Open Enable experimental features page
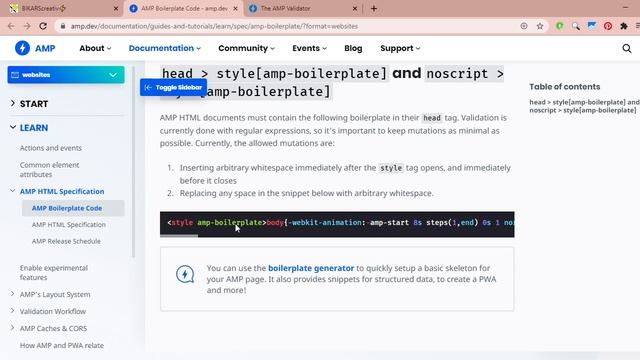640x360 pixels. point(54,272)
